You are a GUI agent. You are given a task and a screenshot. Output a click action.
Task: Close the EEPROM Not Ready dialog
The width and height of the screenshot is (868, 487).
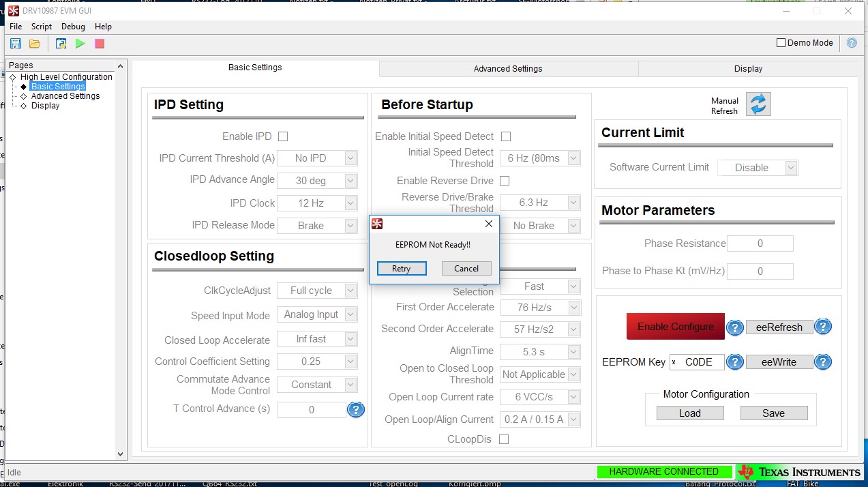click(488, 224)
